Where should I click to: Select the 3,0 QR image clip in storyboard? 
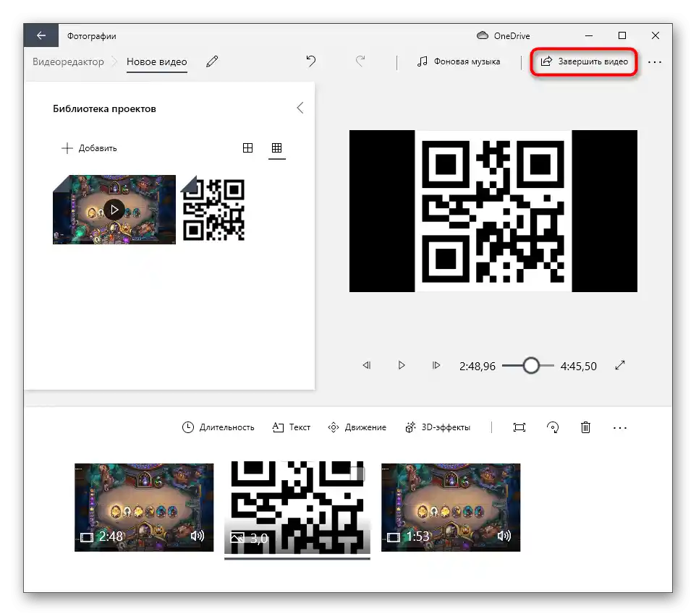click(x=297, y=508)
